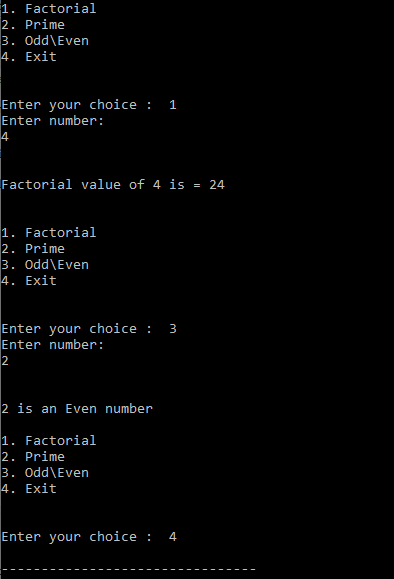394x579 pixels.
Task: Click 'Enter your choice : 3' line
Action: pyautogui.click(x=89, y=329)
